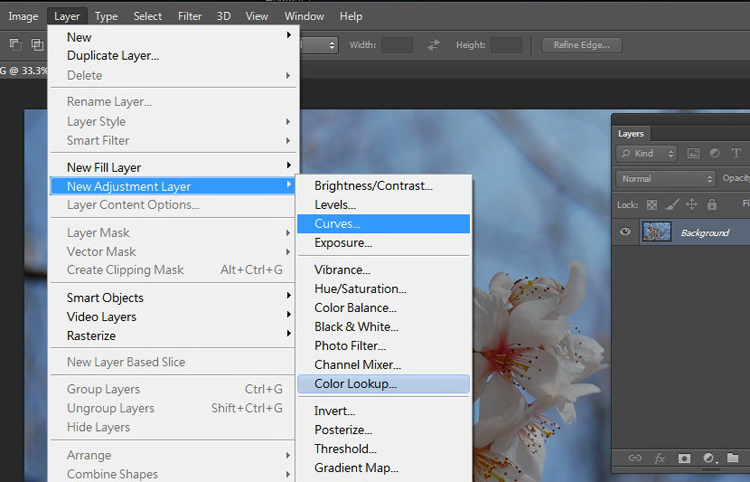Hide the Background layer eye icon

click(625, 232)
